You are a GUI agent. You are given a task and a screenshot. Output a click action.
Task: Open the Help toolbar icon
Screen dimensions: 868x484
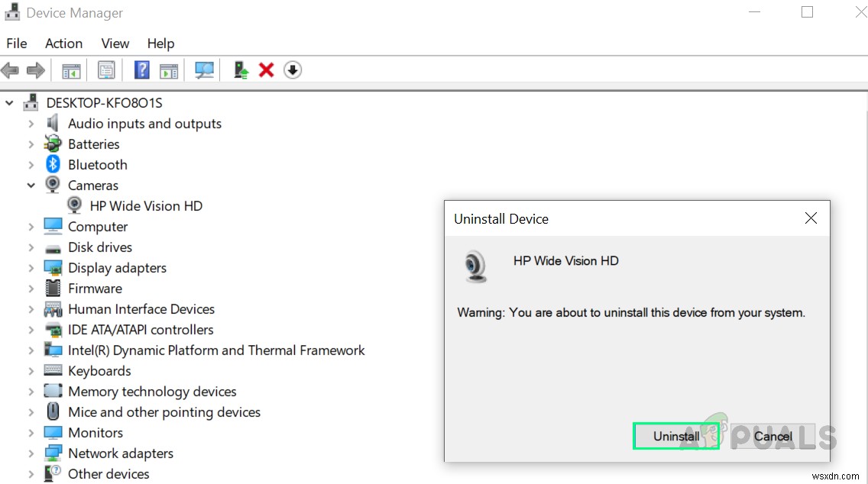[141, 69]
